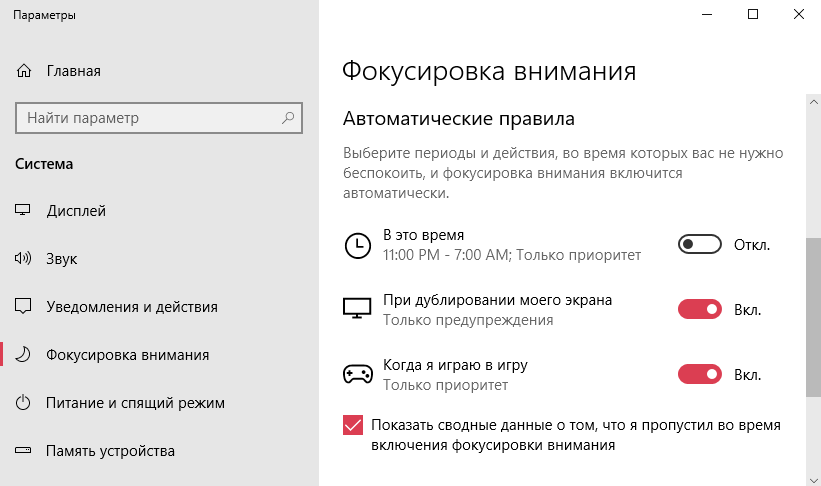Click the 'Найти параметр' search field

[x=159, y=118]
